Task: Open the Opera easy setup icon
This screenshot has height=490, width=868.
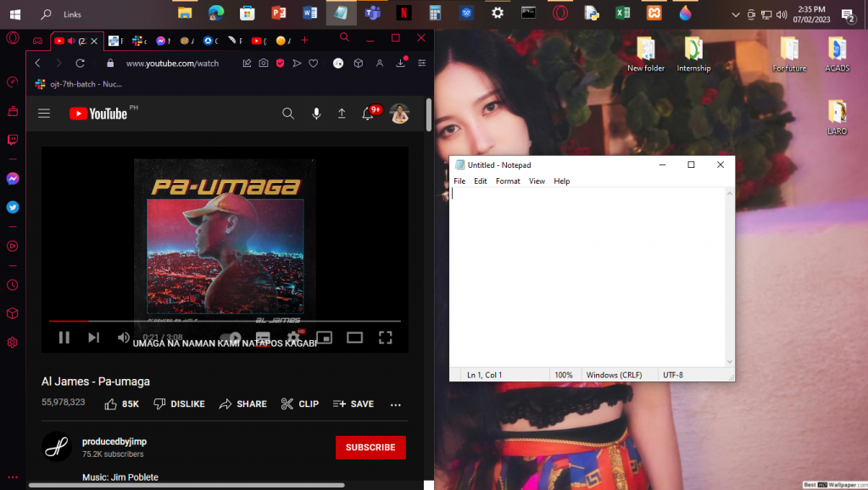Action: point(422,63)
